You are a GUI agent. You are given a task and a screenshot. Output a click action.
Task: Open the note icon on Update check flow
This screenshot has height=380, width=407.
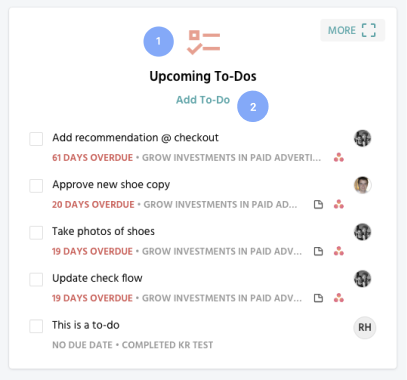click(318, 298)
